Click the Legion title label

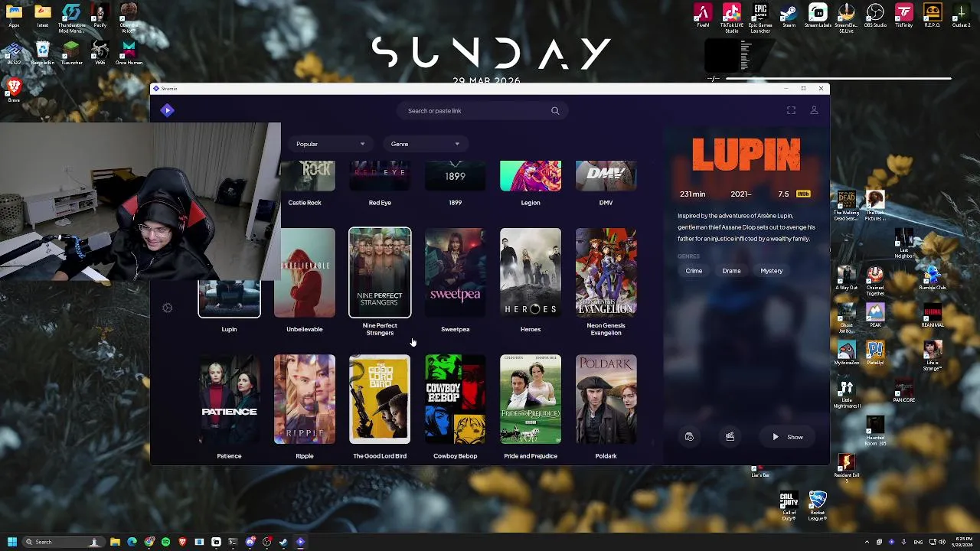click(x=531, y=203)
